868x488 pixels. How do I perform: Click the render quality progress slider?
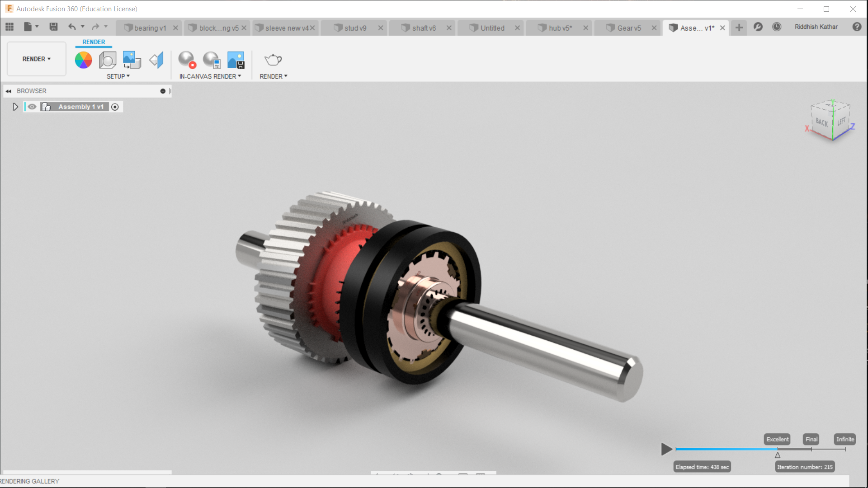click(x=760, y=449)
